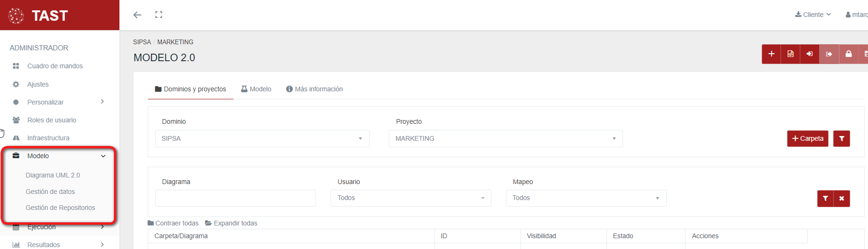Open the Más información tab

[x=314, y=89]
